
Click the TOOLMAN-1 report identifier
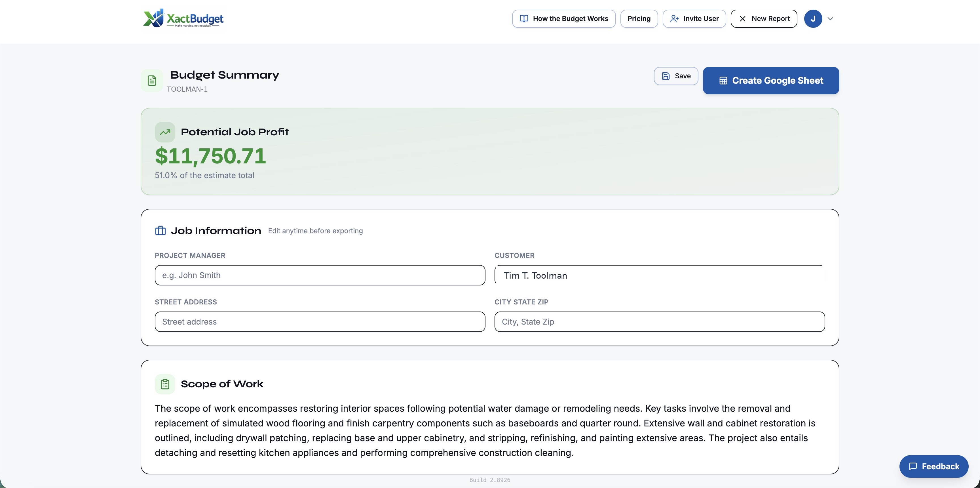pos(187,89)
